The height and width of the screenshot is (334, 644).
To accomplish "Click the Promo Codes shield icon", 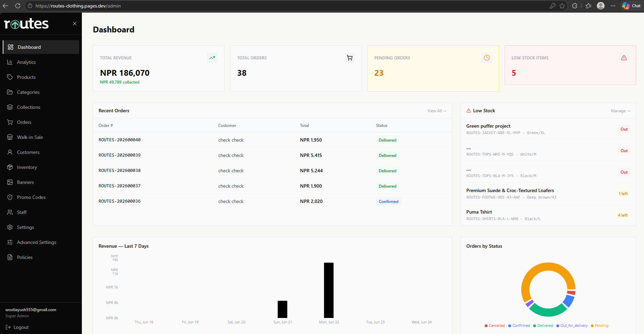I will pyautogui.click(x=10, y=197).
